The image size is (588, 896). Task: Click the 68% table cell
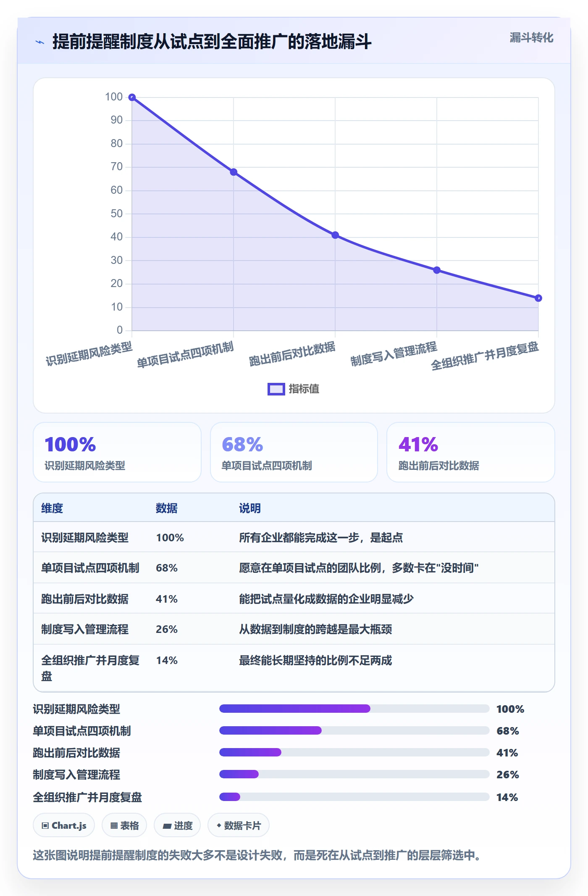167,568
